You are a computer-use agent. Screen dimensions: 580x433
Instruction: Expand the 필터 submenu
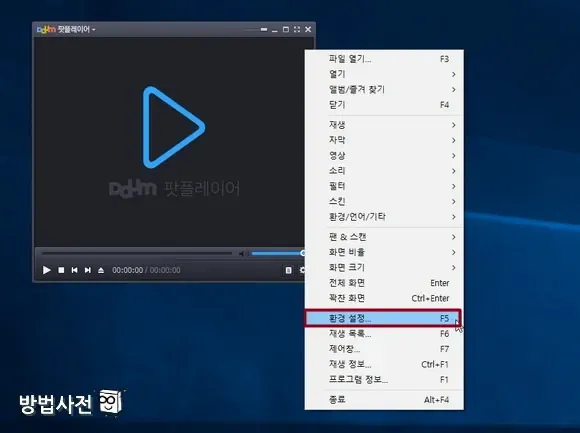click(x=384, y=186)
